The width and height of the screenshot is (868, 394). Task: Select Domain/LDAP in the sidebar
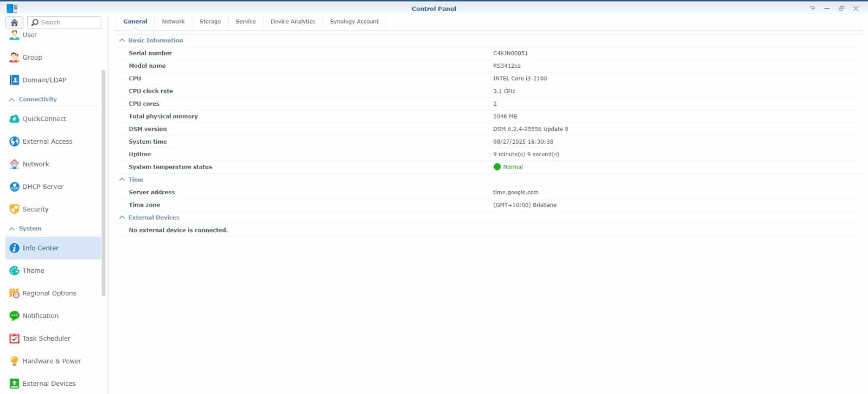click(44, 80)
